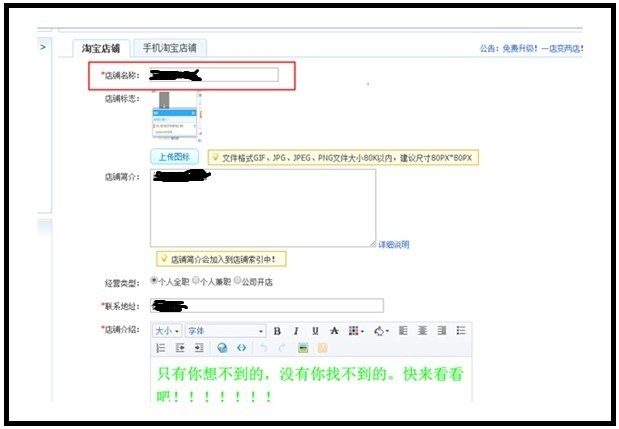619x429 pixels.
Task: Increase indent in editor
Action: pos(199,348)
